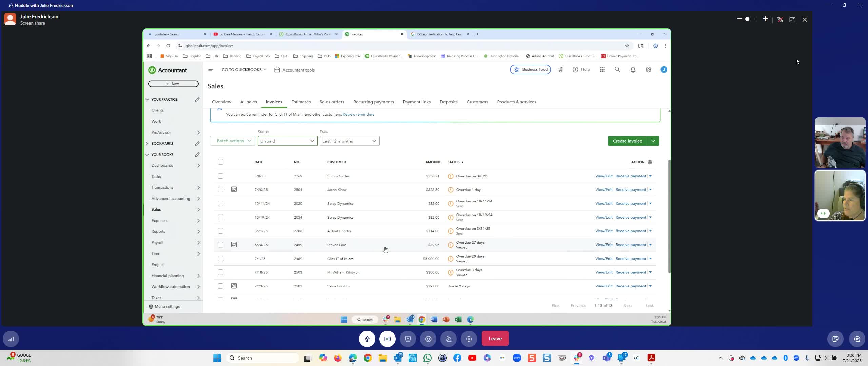The image size is (868, 366).
Task: Click the zoom out minus icon for screen share
Action: pyautogui.click(x=739, y=19)
